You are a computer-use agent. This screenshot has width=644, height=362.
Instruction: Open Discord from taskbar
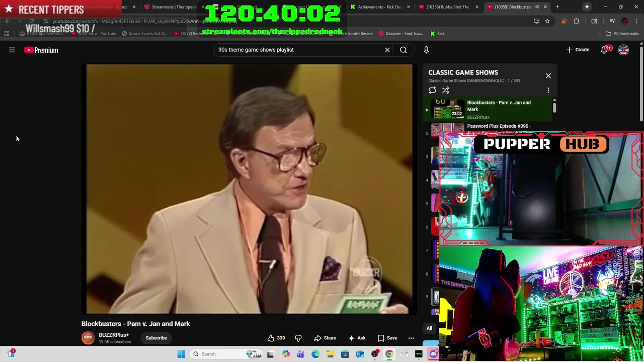[x=434, y=354]
